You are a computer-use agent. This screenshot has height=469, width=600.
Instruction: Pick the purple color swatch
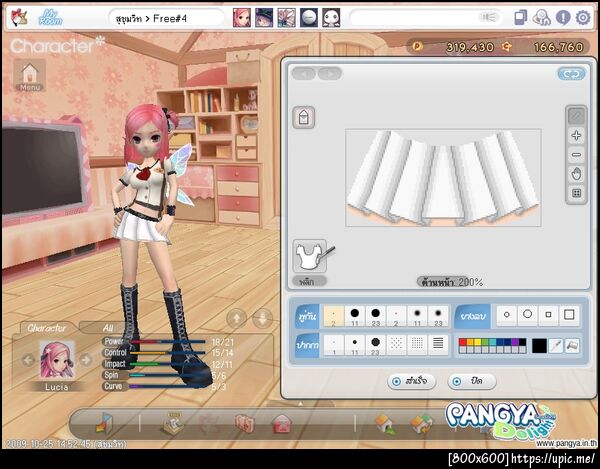515,342
